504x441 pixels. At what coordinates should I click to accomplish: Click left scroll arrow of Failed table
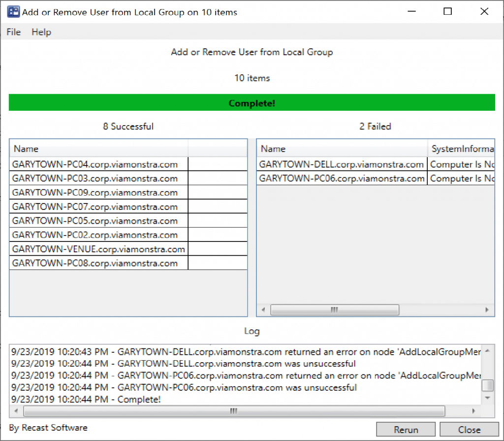pyautogui.click(x=263, y=310)
